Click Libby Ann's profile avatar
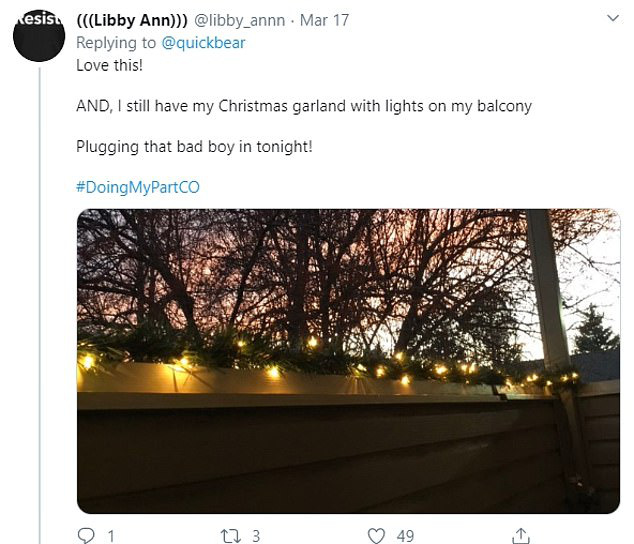634x544 pixels. (39, 34)
